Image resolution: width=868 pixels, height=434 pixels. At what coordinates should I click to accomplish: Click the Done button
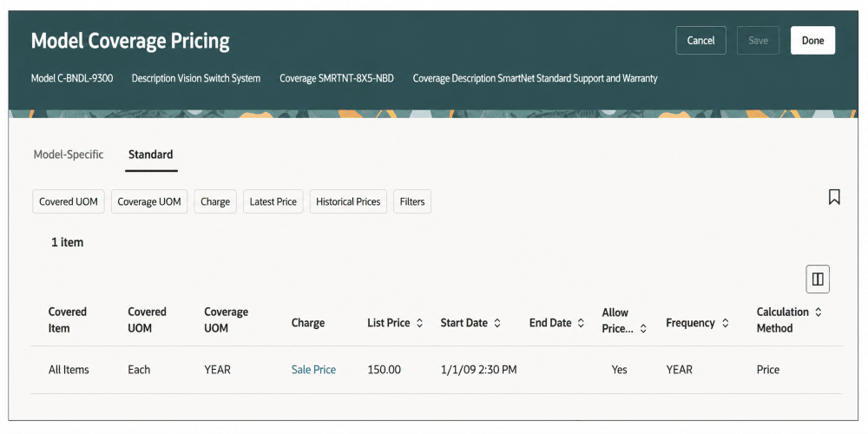(x=812, y=41)
